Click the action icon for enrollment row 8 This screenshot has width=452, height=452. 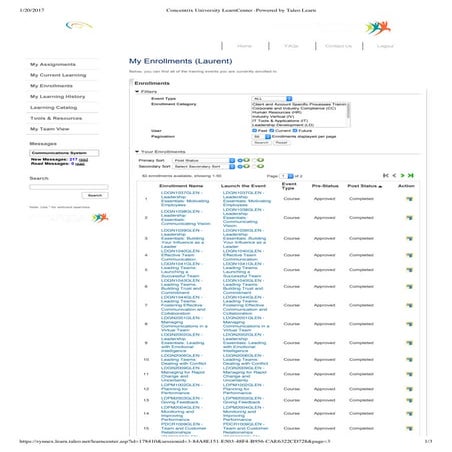point(409,324)
